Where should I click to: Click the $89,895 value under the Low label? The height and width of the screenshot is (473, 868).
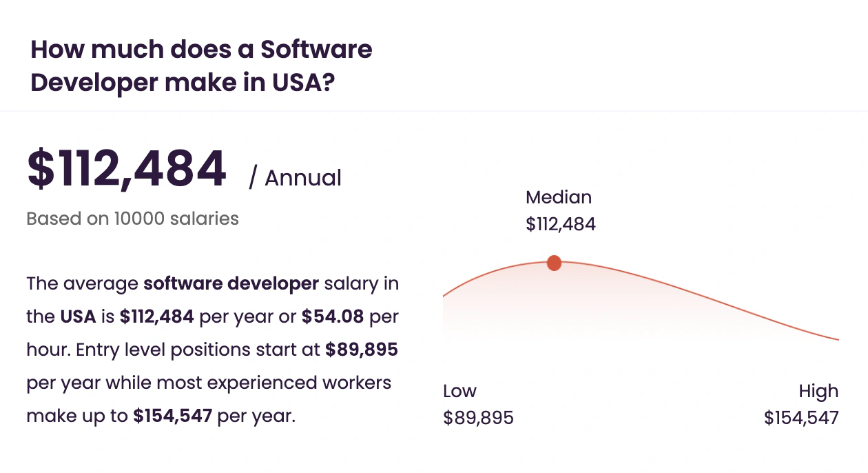[x=478, y=418]
